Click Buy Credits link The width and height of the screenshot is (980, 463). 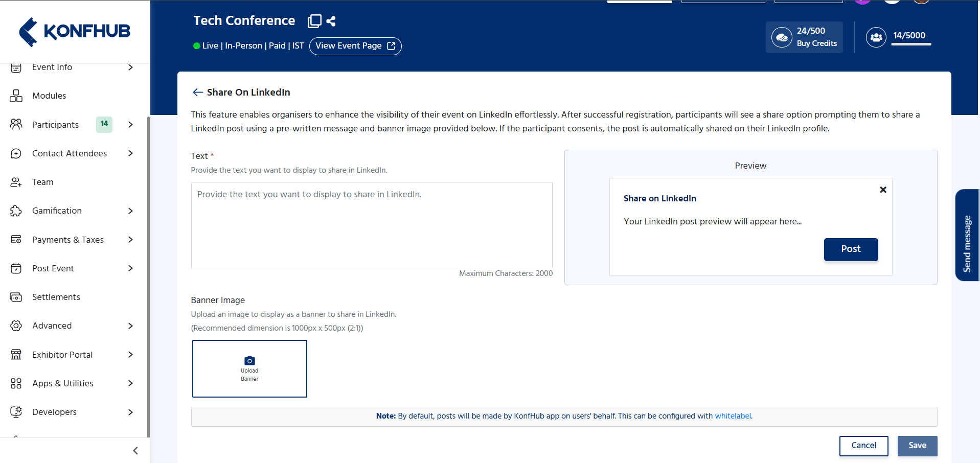point(816,43)
